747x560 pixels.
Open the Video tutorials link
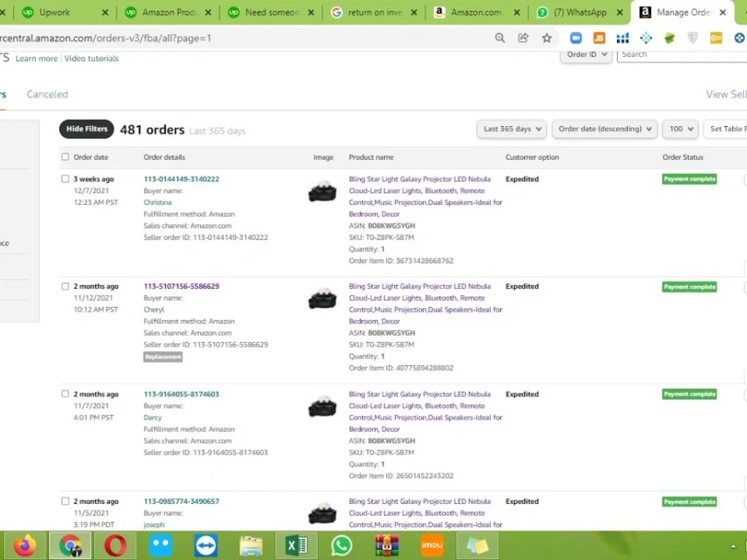[x=91, y=58]
